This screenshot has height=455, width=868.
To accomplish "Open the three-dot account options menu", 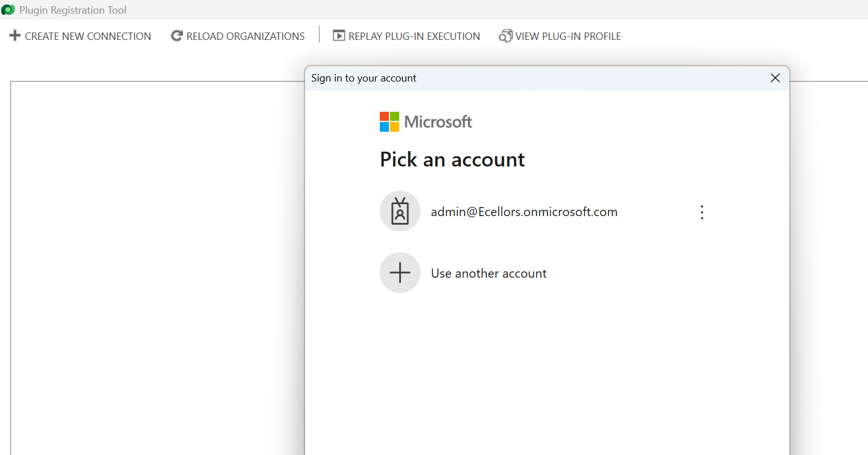I will click(x=702, y=212).
